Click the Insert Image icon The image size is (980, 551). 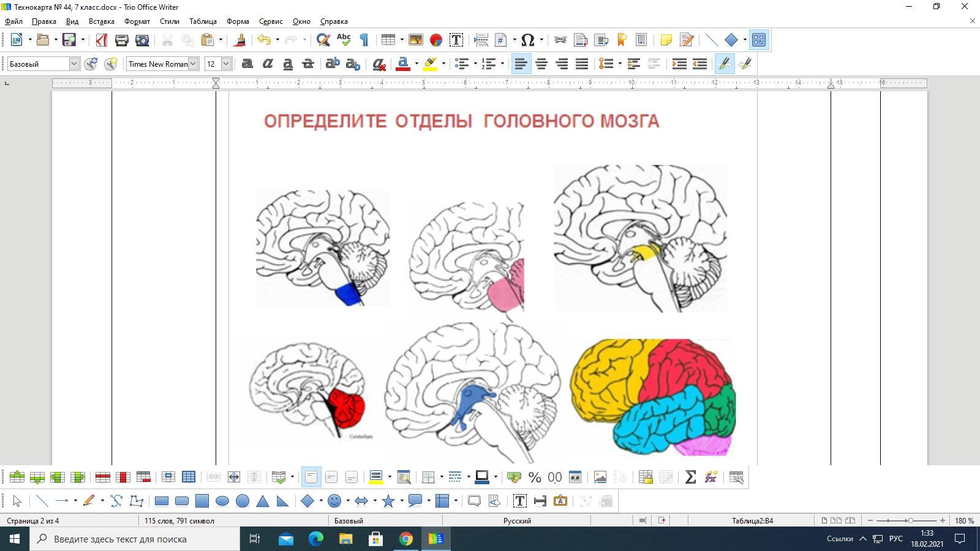(415, 40)
